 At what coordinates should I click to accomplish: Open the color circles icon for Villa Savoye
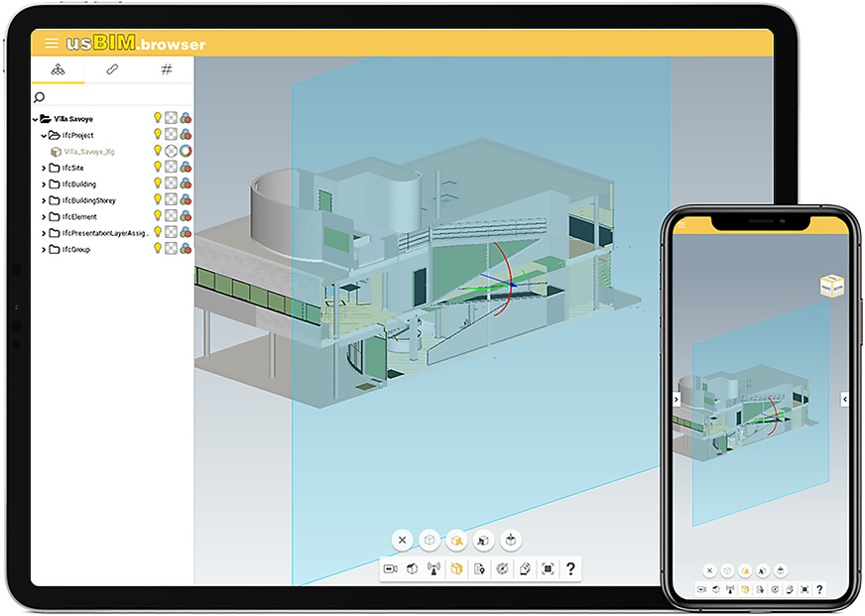coord(185,118)
